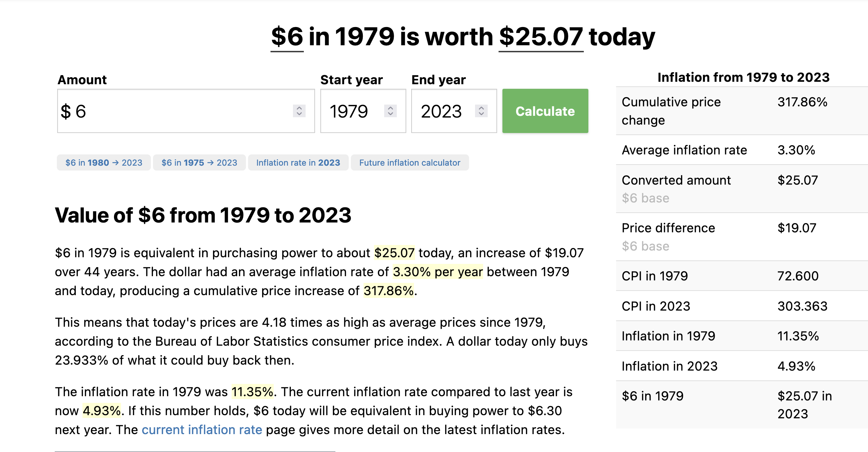This screenshot has width=868, height=452.
Task: Click the CPI in 2023 table row
Action: click(x=742, y=306)
